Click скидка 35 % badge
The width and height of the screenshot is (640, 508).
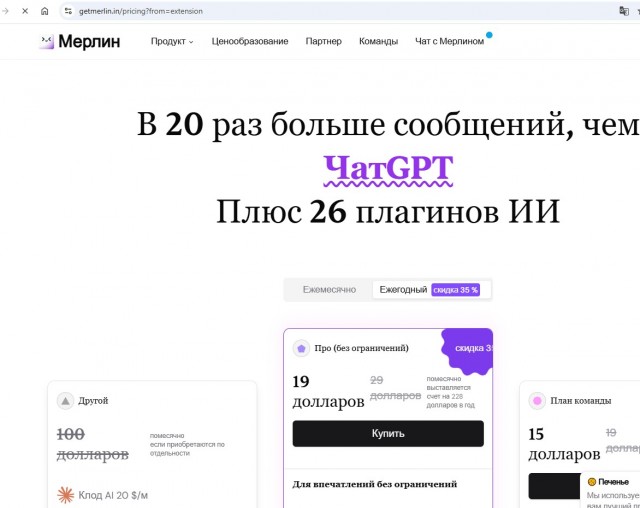(456, 290)
